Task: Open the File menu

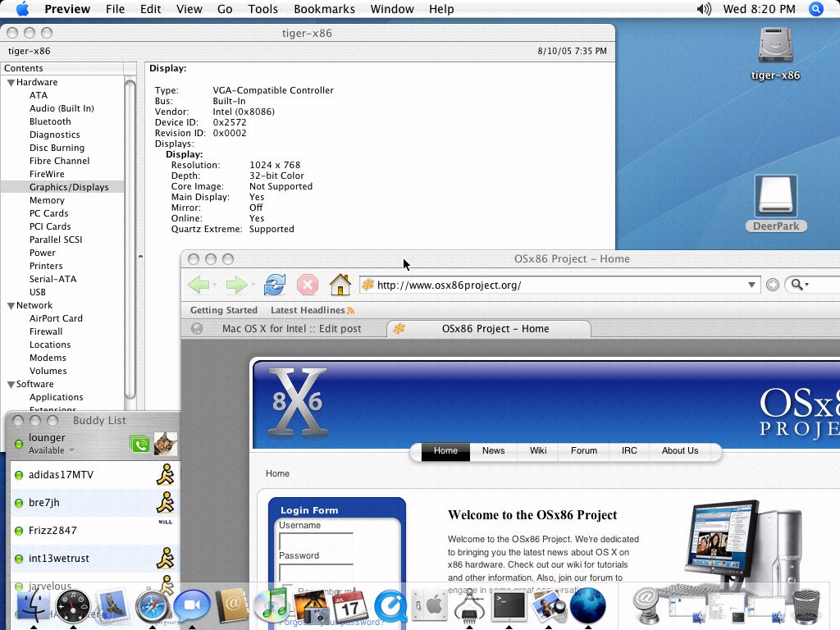Action: (115, 9)
